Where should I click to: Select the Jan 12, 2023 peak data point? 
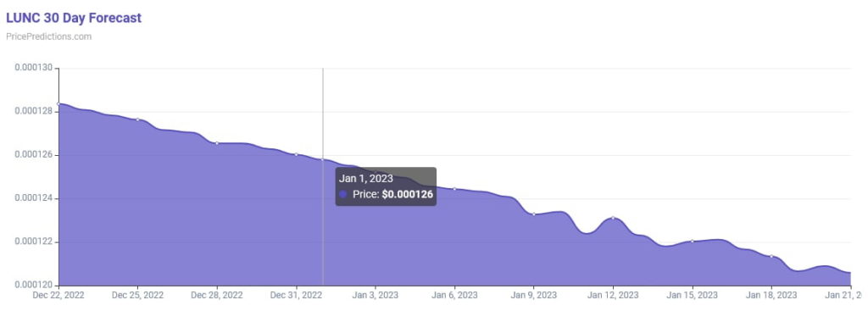click(613, 218)
